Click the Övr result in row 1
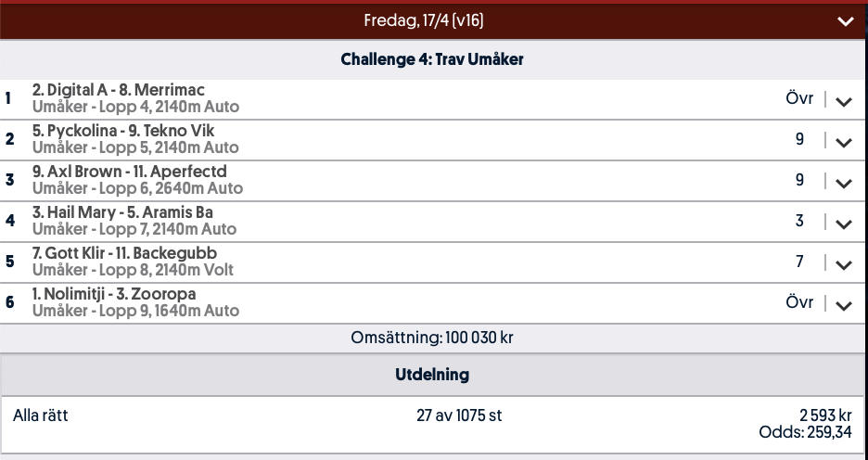868x460 pixels. point(798,98)
